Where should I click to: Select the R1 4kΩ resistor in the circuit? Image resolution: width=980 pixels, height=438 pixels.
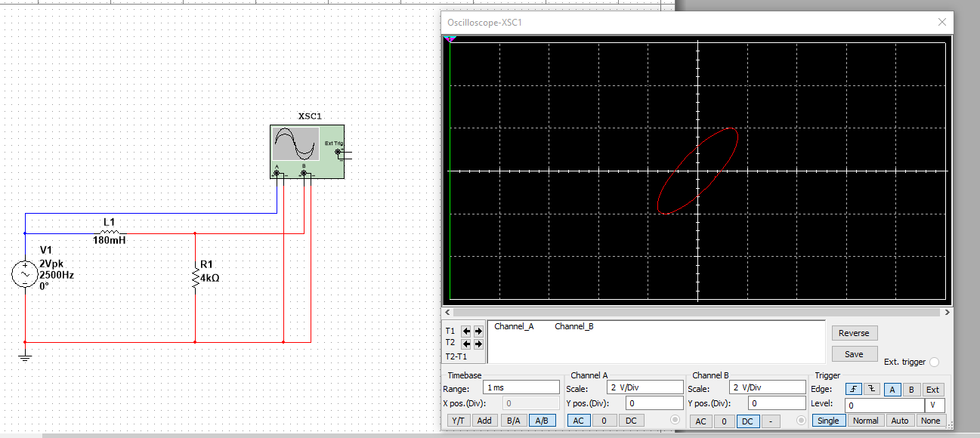[195, 278]
